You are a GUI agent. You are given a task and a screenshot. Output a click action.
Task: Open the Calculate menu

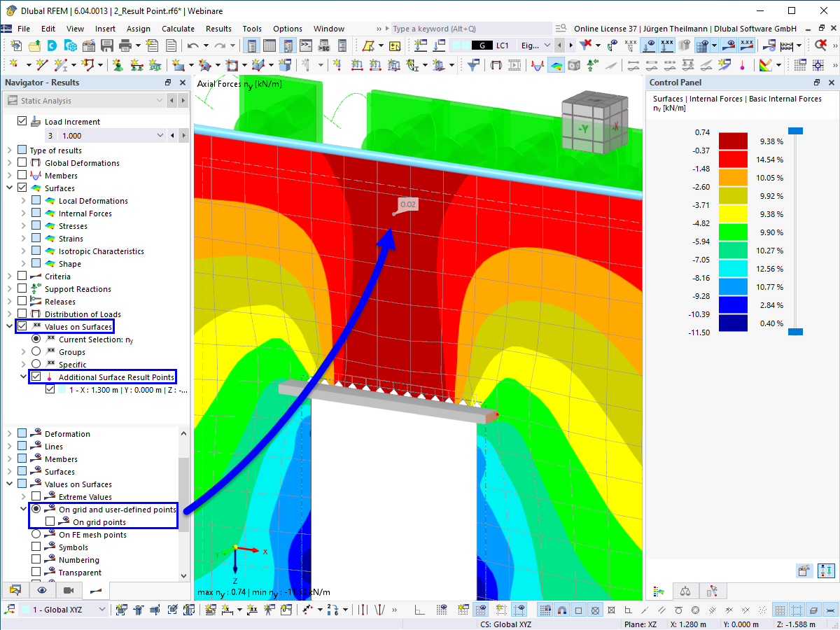coord(178,29)
